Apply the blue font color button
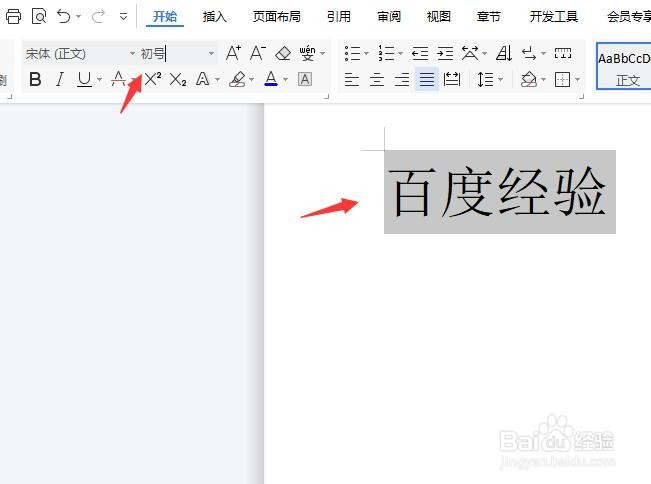651x484 pixels. (x=271, y=79)
